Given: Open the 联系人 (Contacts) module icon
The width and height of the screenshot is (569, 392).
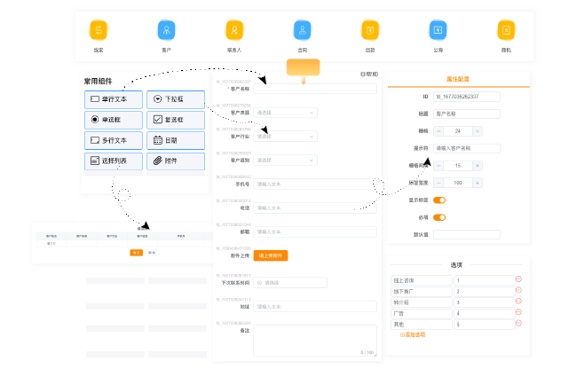Looking at the screenshot, I should pyautogui.click(x=234, y=30).
